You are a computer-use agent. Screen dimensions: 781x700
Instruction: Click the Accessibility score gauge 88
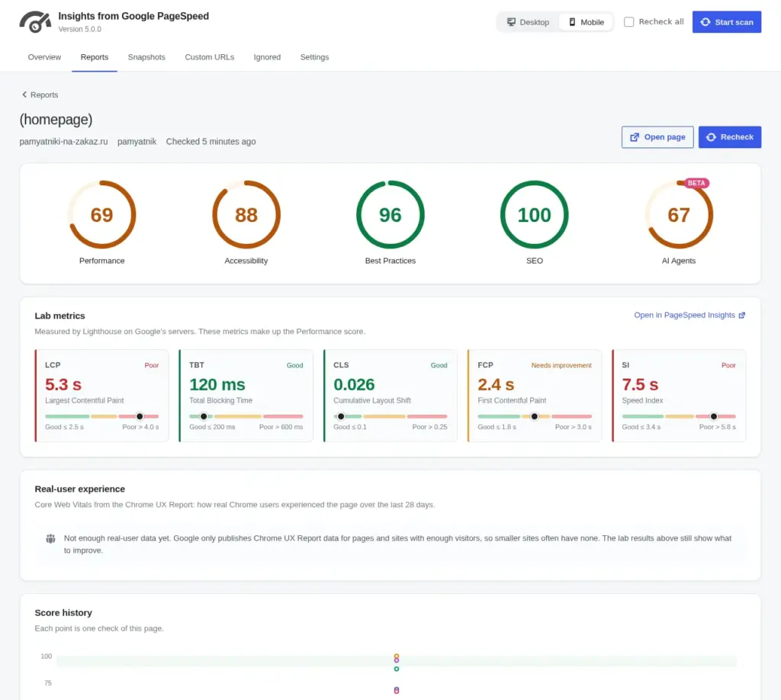click(246, 214)
